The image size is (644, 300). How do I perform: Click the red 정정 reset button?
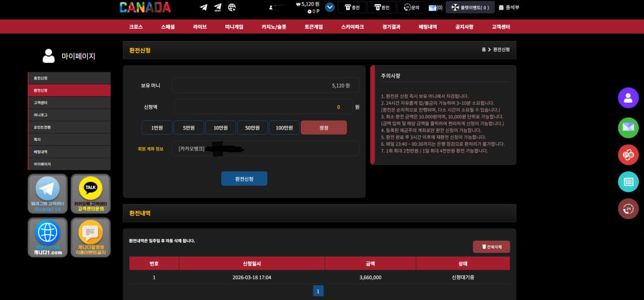coord(324,127)
